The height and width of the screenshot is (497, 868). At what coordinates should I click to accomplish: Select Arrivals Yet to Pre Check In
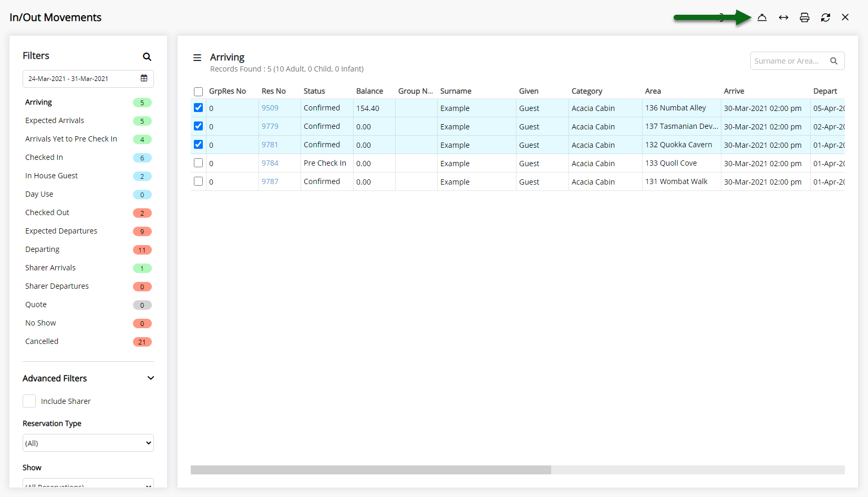coord(71,139)
